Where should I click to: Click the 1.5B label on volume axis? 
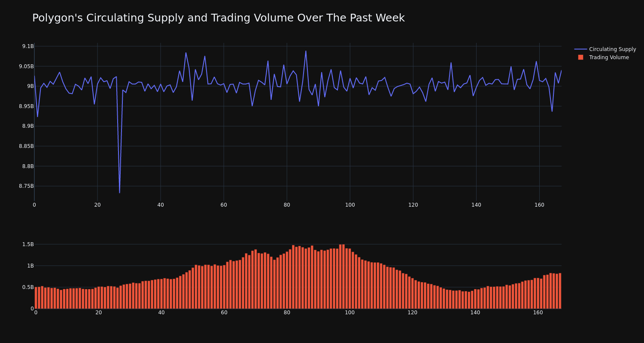point(28,244)
